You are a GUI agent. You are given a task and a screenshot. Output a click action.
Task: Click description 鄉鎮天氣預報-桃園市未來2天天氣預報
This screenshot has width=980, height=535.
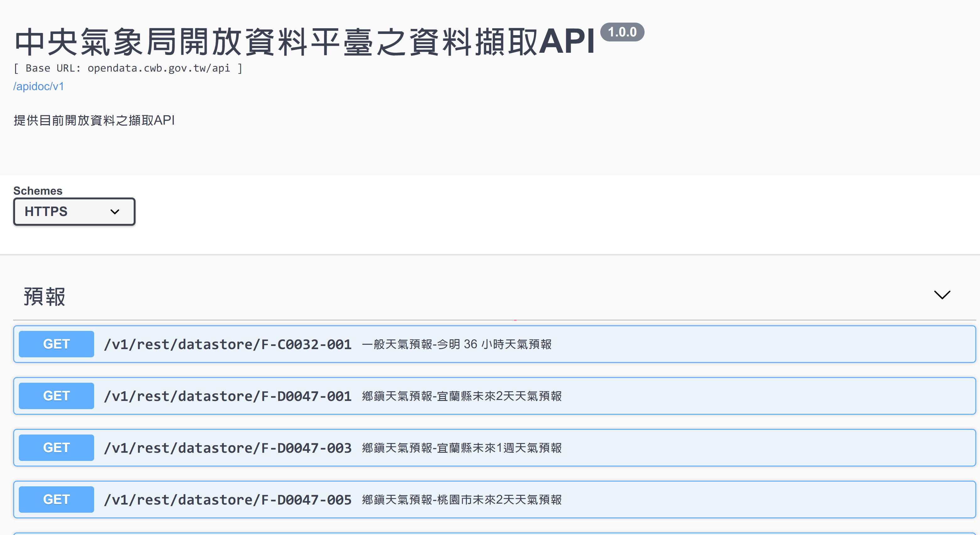[x=462, y=500]
